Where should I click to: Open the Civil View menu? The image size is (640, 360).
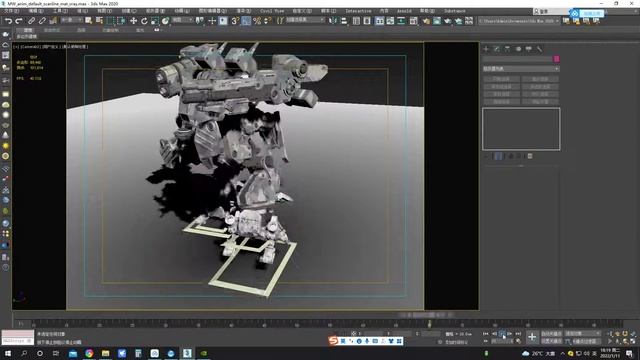tap(272, 11)
